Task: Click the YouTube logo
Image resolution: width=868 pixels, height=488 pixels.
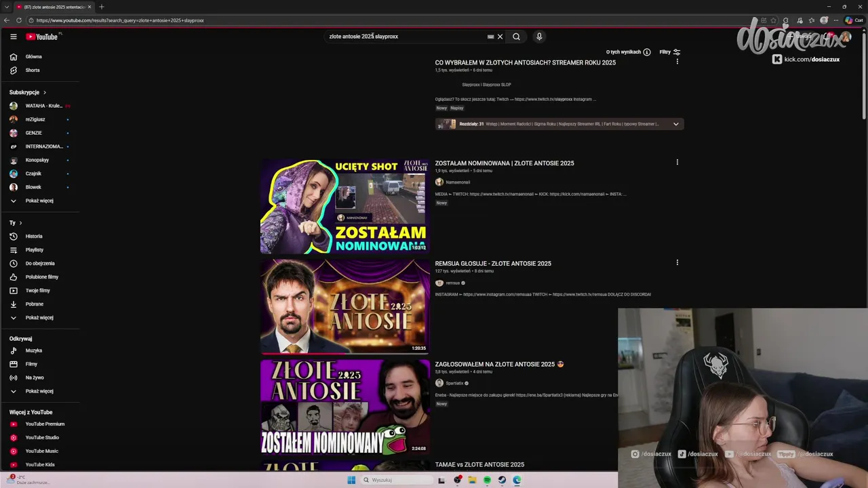Action: (x=42, y=37)
